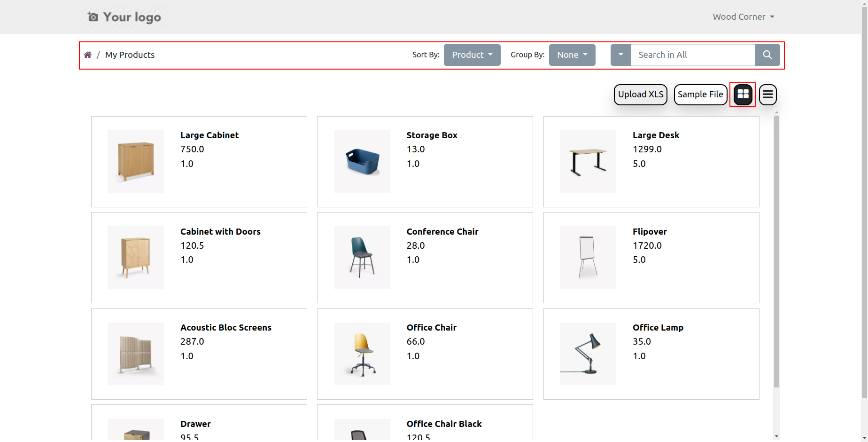
Task: Click the 1720.0 price value
Action: pyautogui.click(x=647, y=246)
